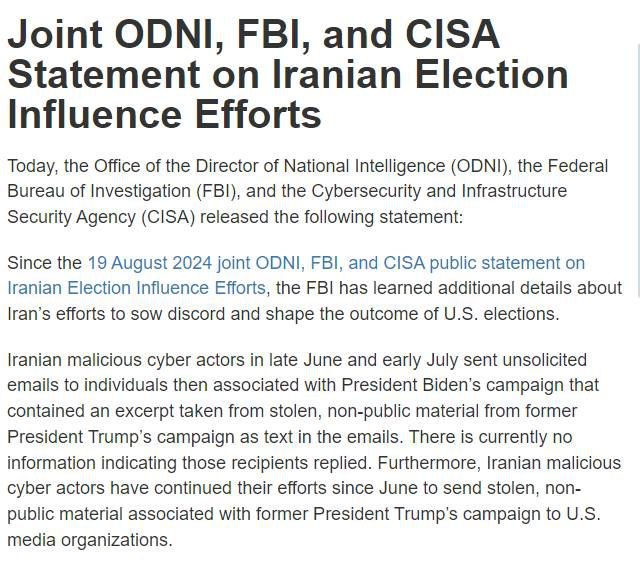This screenshot has width=640, height=564.
Task: Click the sentence "information indicating those recipients replied"
Action: (x=180, y=462)
